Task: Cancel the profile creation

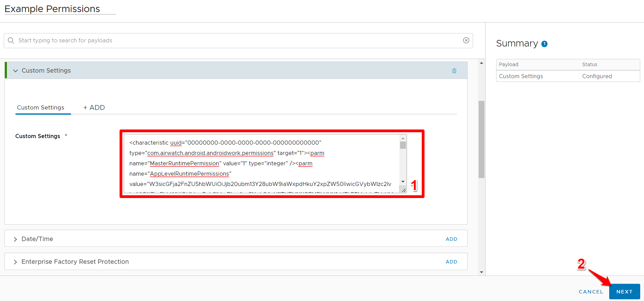Action: click(591, 292)
